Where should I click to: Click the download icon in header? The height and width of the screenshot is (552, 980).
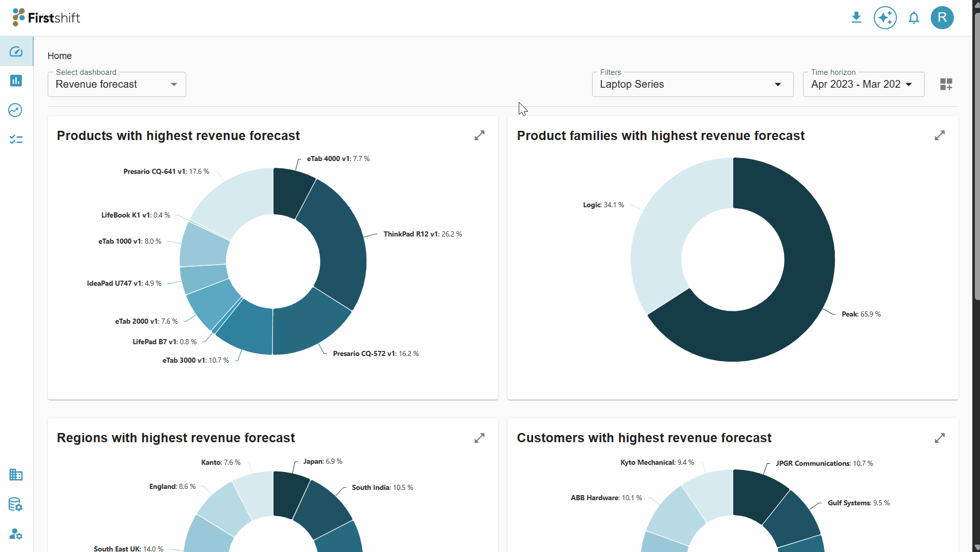tap(856, 18)
